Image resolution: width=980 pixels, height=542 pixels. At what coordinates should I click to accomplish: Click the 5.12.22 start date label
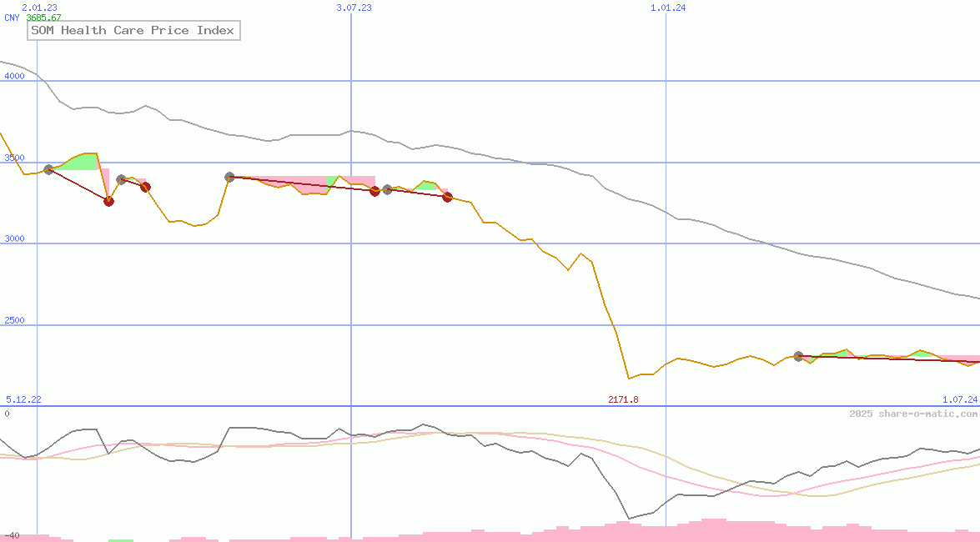pos(23,400)
